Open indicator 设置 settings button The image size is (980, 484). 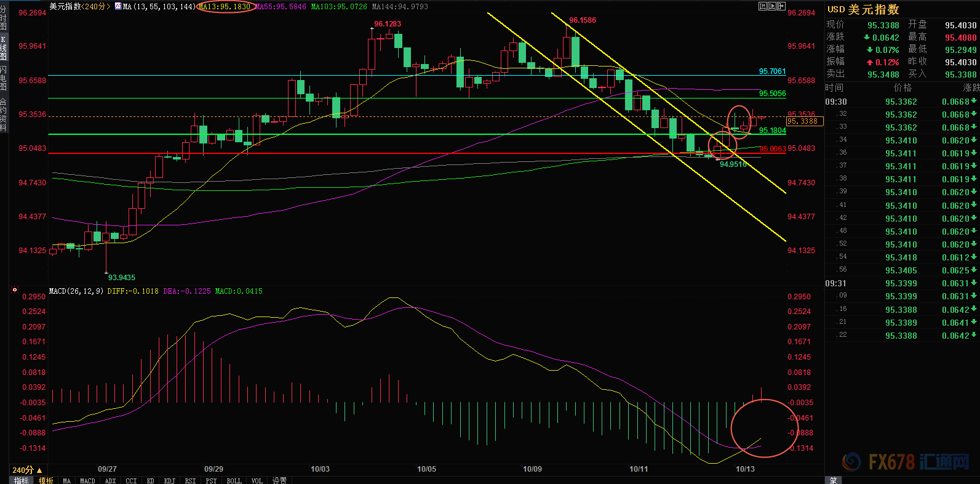279,480
